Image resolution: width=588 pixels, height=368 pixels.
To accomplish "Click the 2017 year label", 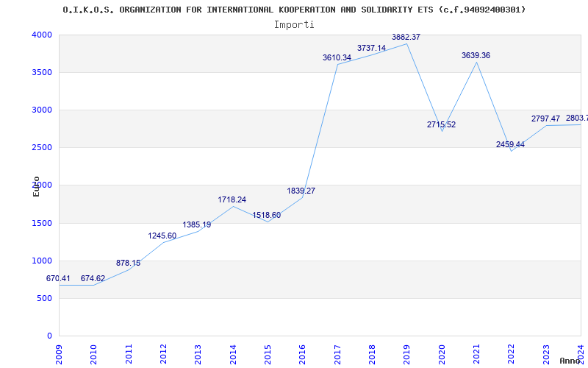I will coord(337,355).
